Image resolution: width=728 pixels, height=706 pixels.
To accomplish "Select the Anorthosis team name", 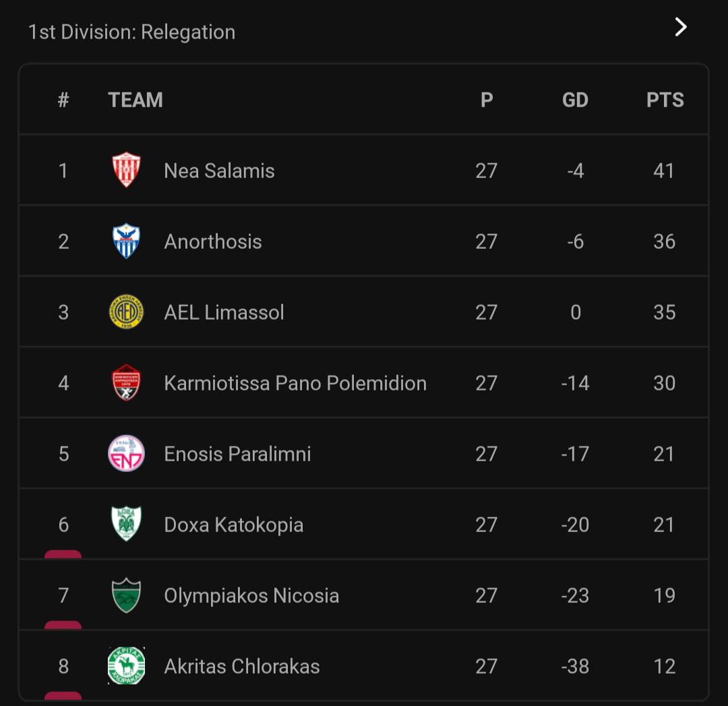I will click(213, 241).
